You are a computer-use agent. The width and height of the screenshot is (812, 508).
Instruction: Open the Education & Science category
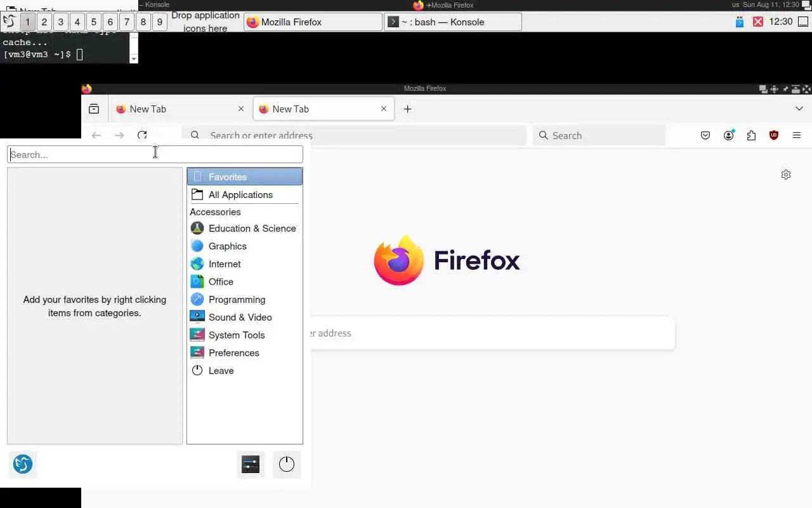(x=245, y=229)
